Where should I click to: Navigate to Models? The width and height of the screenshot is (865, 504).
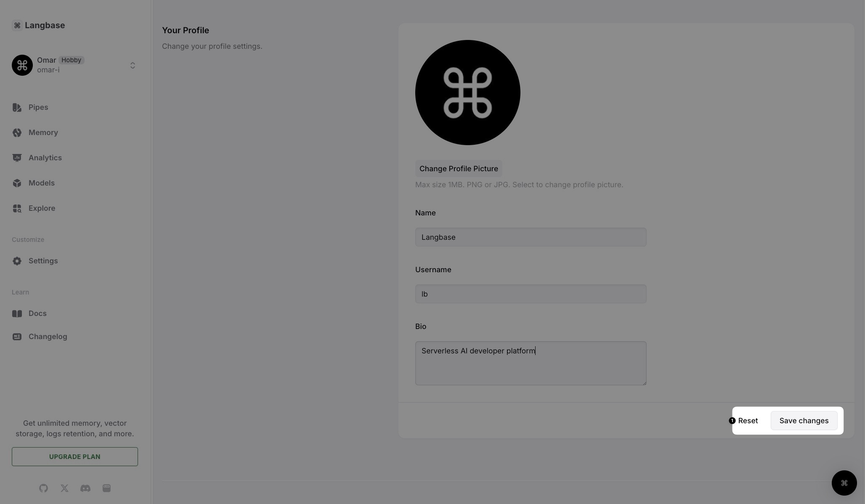(41, 183)
